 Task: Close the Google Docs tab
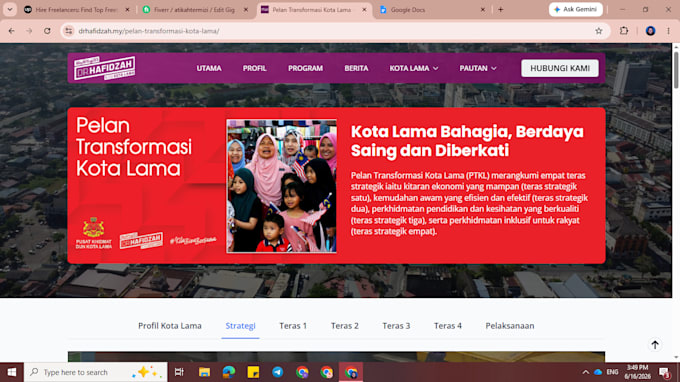pyautogui.click(x=483, y=10)
